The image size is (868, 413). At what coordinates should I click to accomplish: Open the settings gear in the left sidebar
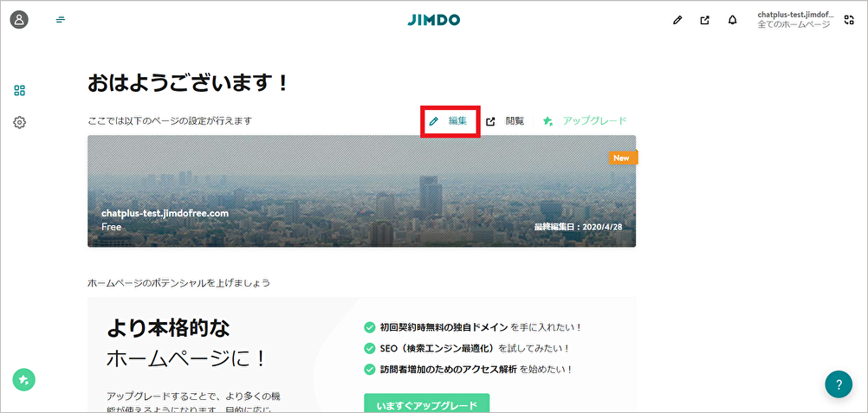tap(19, 122)
